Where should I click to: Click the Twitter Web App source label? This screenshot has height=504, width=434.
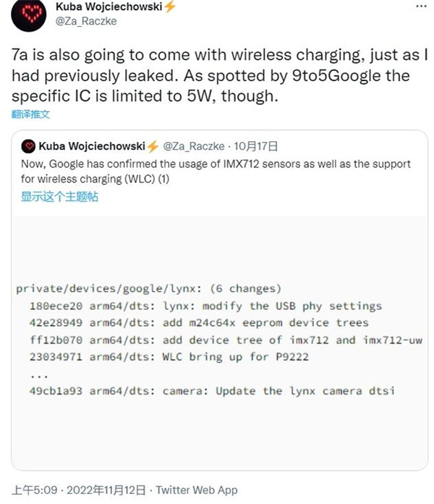(196, 490)
